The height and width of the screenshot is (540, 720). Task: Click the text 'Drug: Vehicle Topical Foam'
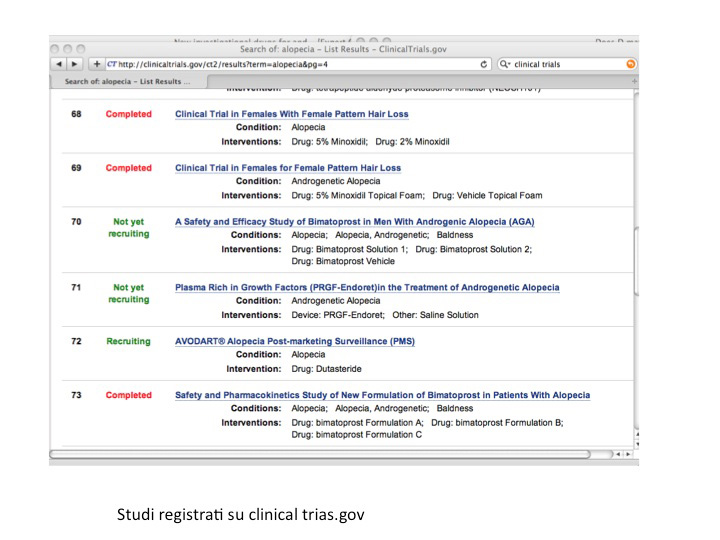click(487, 196)
